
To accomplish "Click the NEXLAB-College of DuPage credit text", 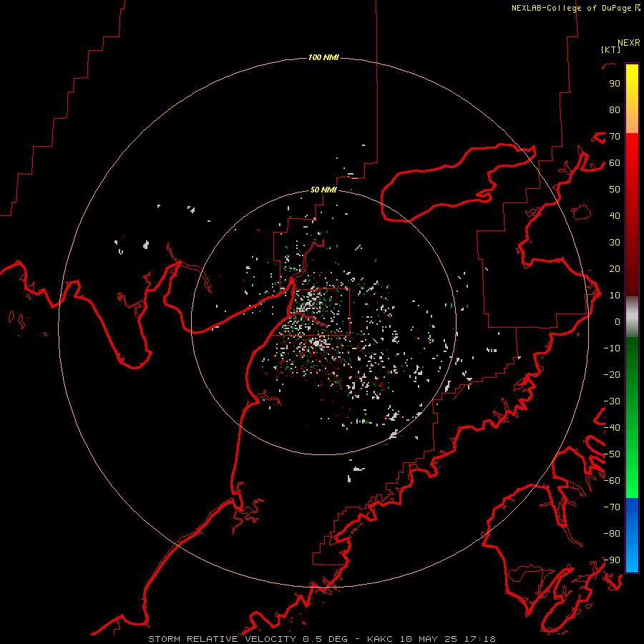I will click(575, 8).
